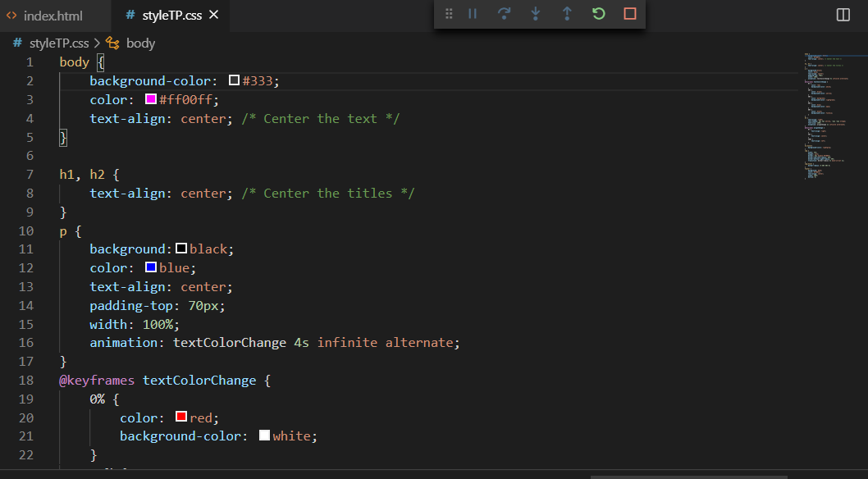Click the breadcrumb chevron separator
Screen dimensions: 868x479
click(97, 43)
